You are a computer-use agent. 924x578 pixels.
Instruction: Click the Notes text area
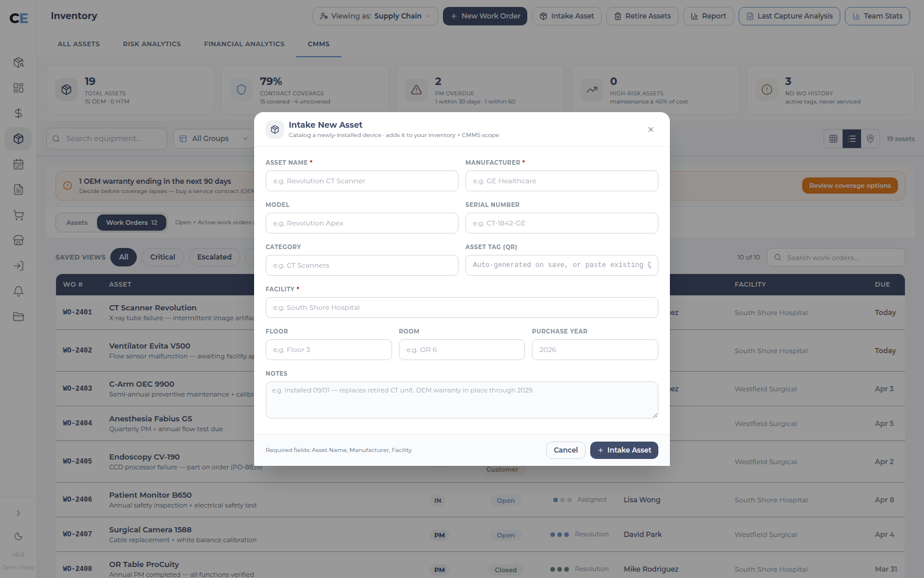tap(462, 400)
